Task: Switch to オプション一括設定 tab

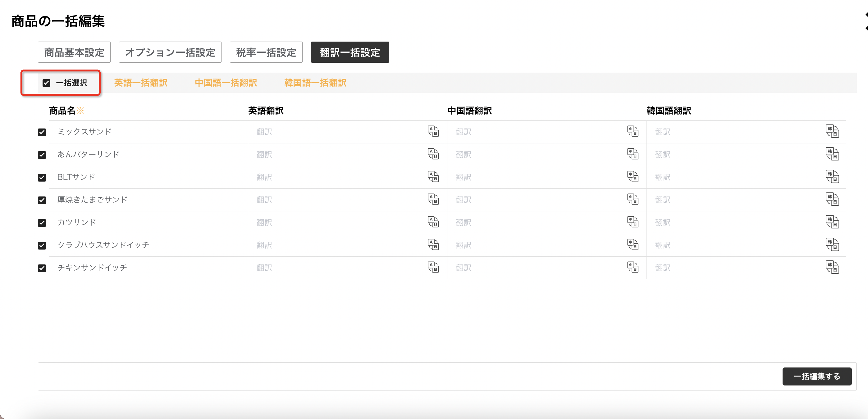Action: pos(170,52)
